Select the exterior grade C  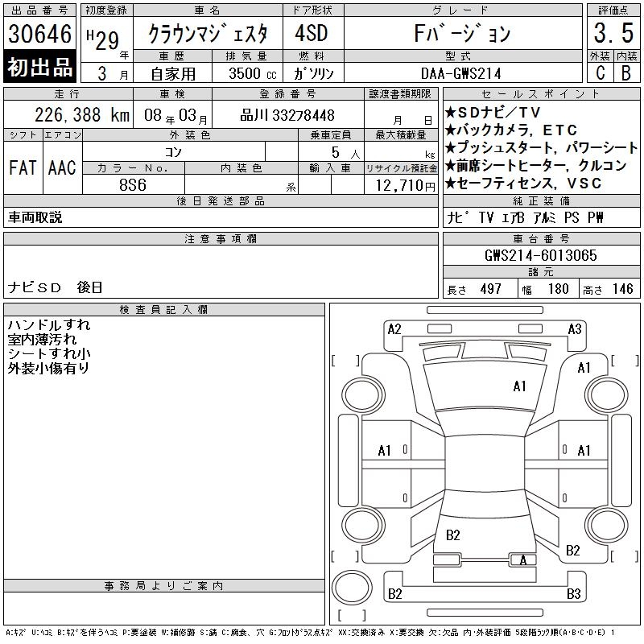[600, 73]
